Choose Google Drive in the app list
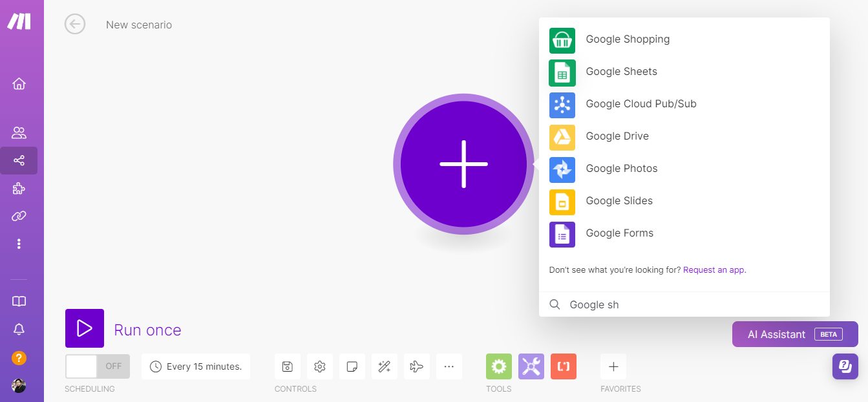 (x=617, y=136)
